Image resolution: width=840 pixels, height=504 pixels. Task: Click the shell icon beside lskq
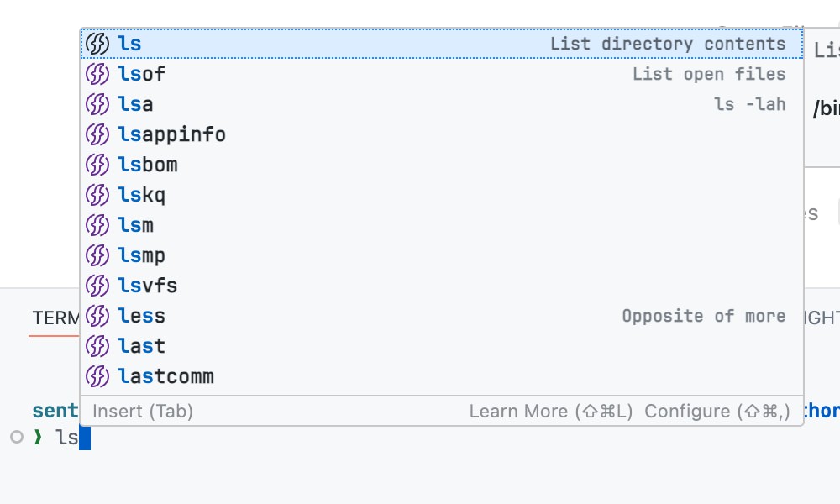97,195
